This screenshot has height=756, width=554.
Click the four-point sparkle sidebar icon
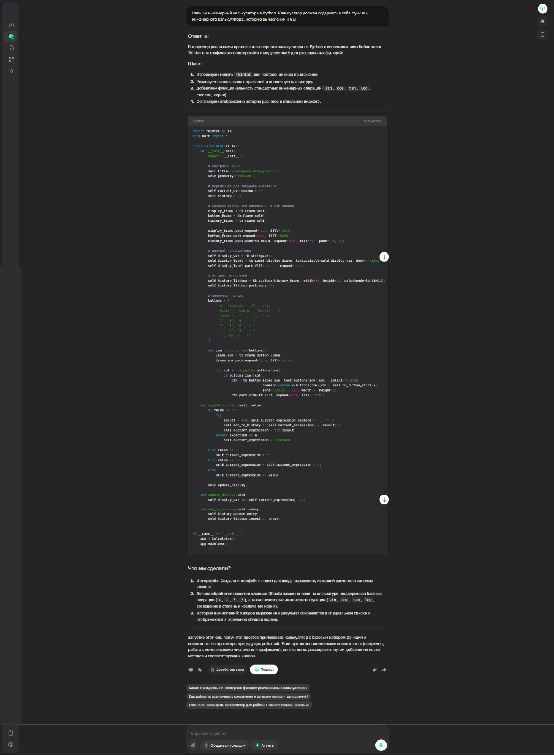point(11,71)
